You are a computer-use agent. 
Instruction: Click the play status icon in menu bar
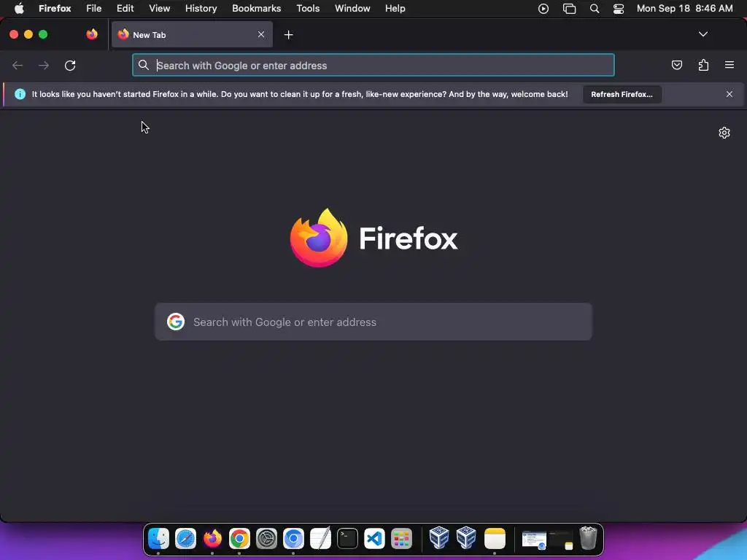(543, 9)
